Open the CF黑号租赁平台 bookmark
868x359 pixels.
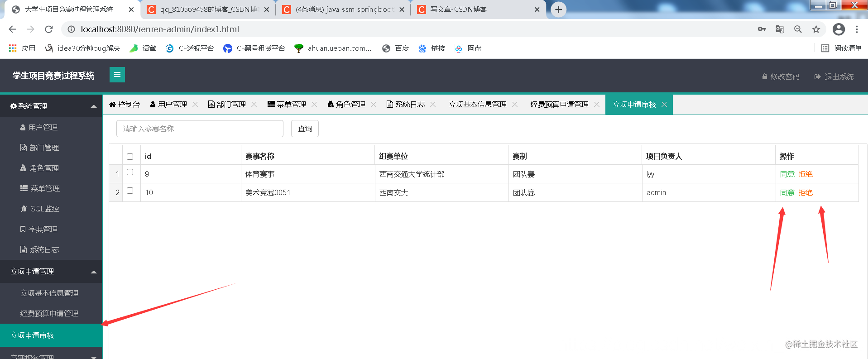click(x=254, y=48)
